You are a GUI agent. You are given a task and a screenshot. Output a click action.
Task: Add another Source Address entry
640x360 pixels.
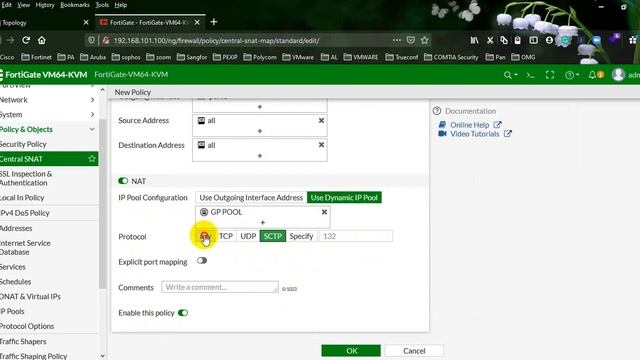point(260,131)
